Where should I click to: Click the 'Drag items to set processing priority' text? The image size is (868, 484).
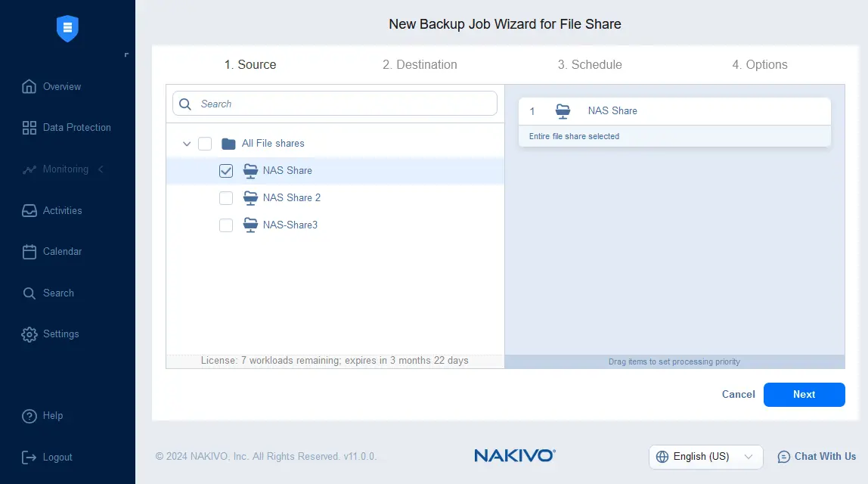(674, 361)
